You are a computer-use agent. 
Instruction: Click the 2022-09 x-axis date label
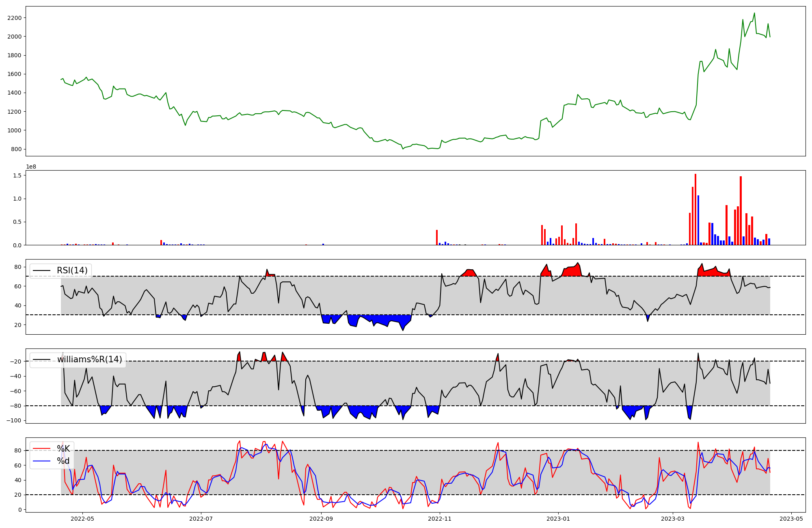(x=321, y=519)
